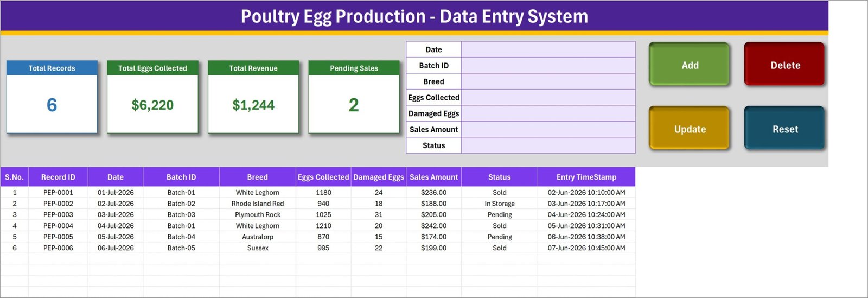Select record PEP-0005 cell

coord(58,237)
